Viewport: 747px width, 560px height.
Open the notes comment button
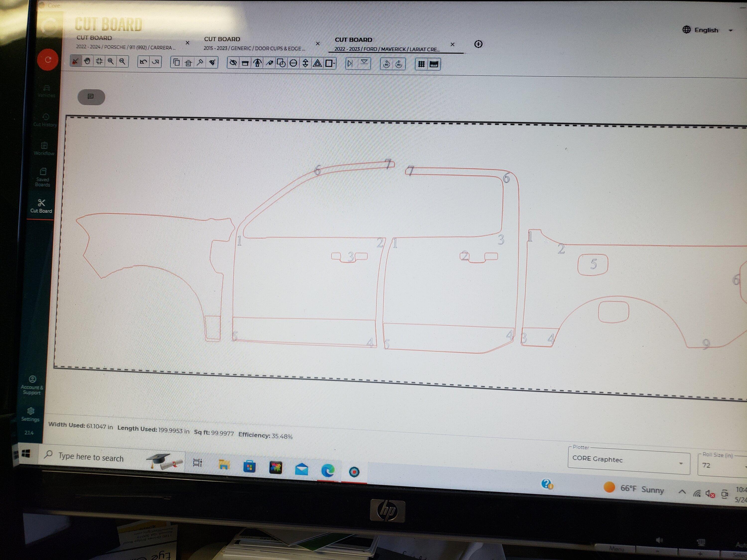(91, 97)
